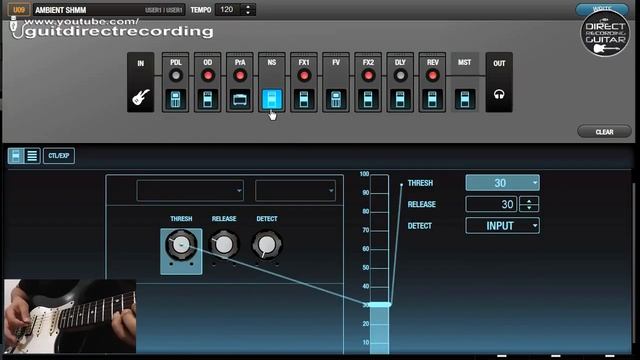Open the first empty dropdown above the knobs
640x360 pixels.
190,191
